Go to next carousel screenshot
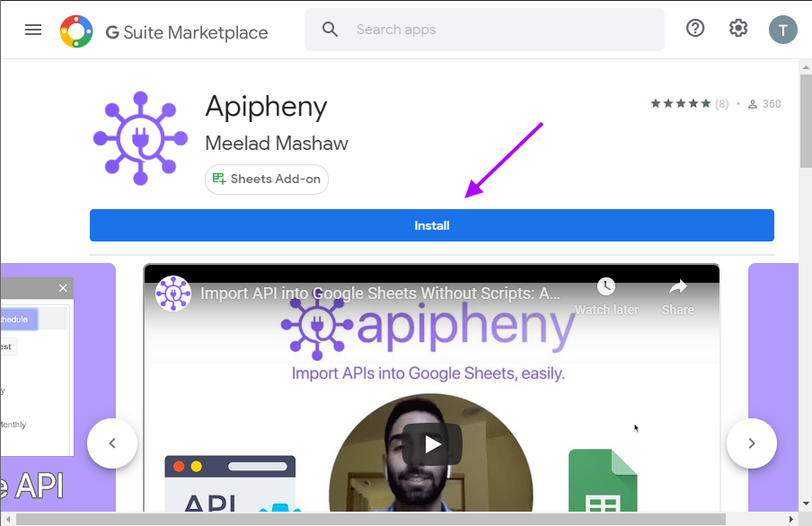 (x=752, y=443)
